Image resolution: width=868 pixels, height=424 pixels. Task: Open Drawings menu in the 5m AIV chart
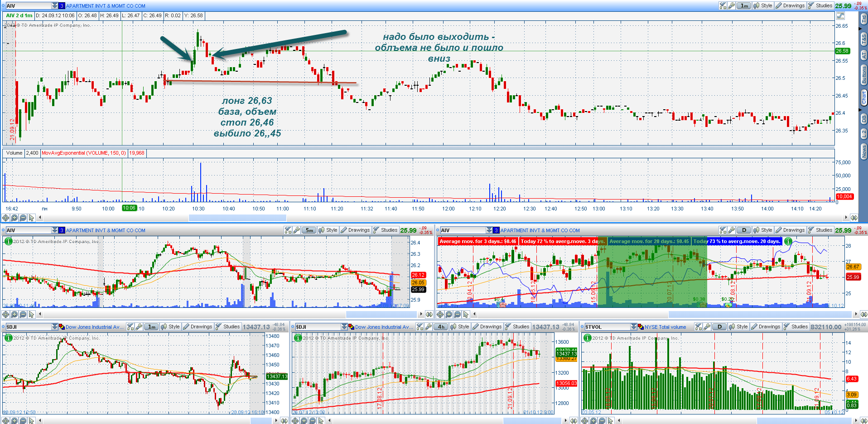(355, 230)
